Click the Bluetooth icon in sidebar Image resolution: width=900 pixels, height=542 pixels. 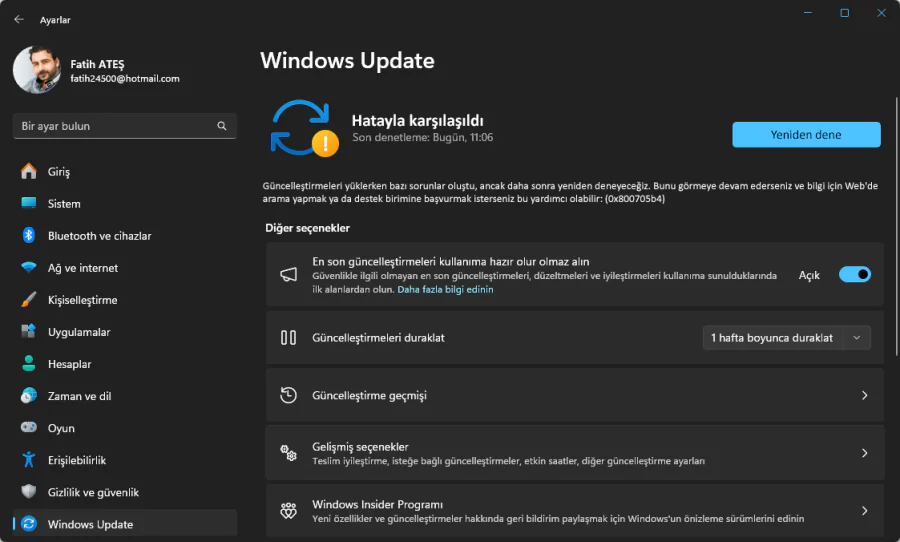[x=29, y=235]
